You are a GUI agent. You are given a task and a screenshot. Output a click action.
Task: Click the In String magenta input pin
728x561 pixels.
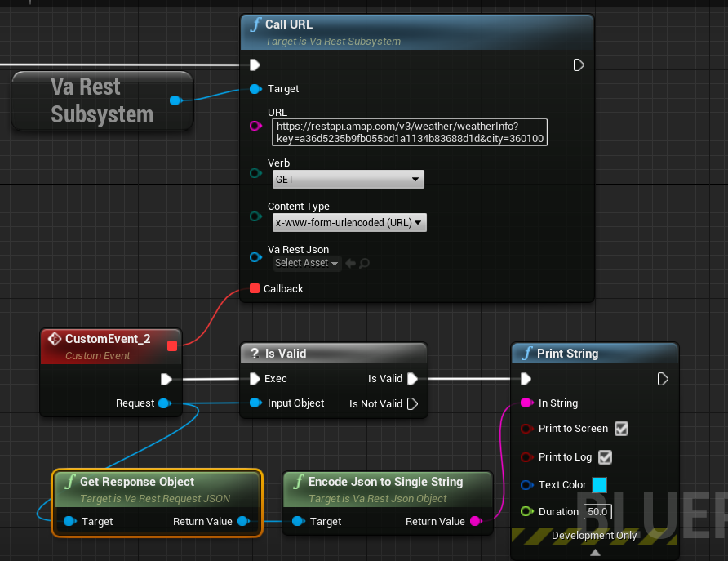[x=526, y=403]
